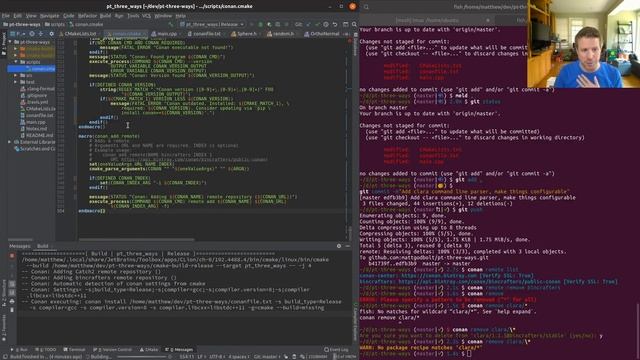Viewport: 640px width, 360px height.
Task: Open the Event Log button
Action: tap(336, 350)
